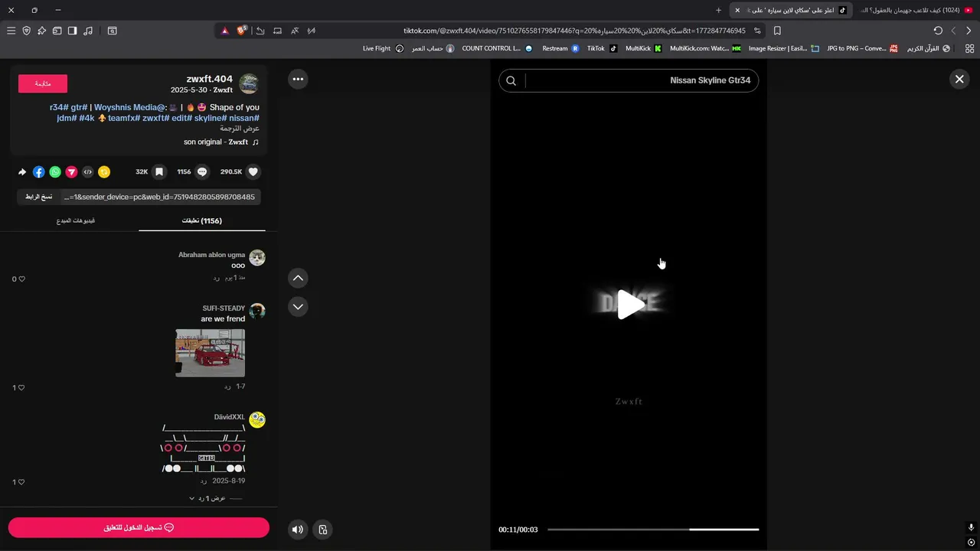Screen dimensions: 980x551
Task: Bookmark the video using the favorites icon
Action: click(159, 172)
